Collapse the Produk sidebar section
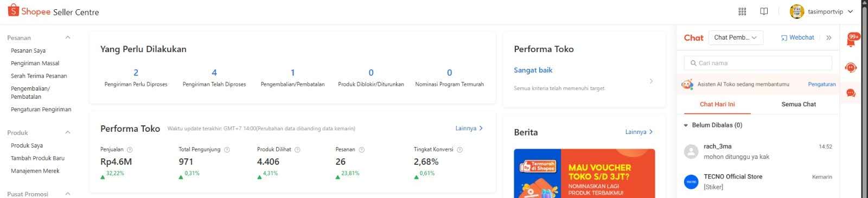Image resolution: width=868 pixels, height=198 pixels. click(x=68, y=132)
